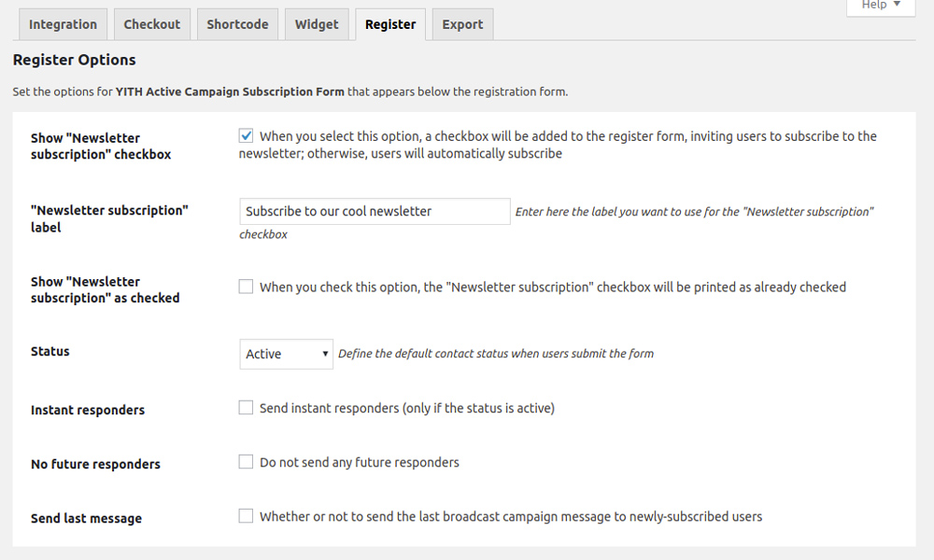The height and width of the screenshot is (560, 934).
Task: Select the Widget tab
Action: click(317, 24)
